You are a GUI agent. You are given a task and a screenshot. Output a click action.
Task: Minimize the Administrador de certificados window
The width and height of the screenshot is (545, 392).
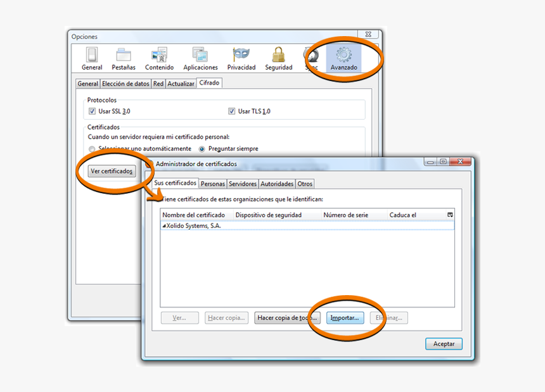coord(430,161)
